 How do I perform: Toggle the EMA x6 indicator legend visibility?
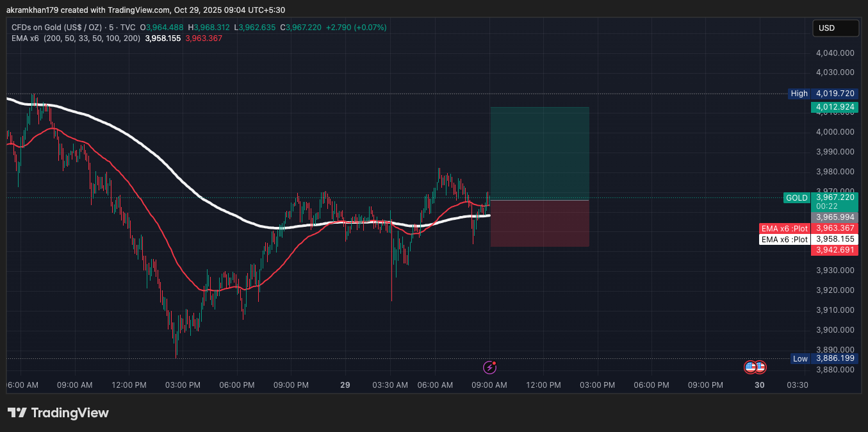click(26, 38)
